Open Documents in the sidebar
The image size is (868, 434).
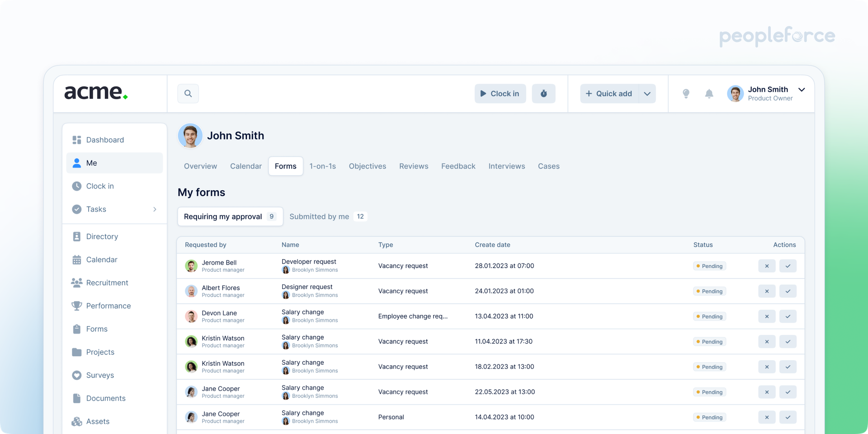tap(114, 398)
